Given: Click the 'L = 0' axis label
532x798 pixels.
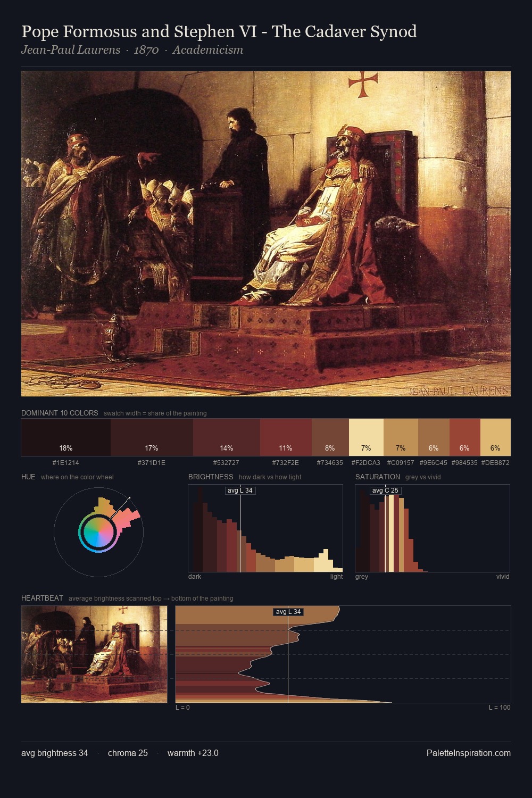Looking at the screenshot, I should pos(182,708).
